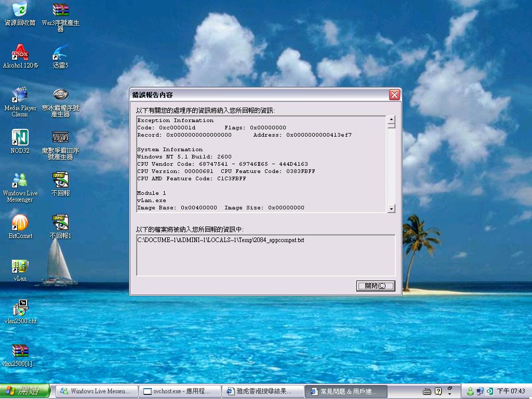The height and width of the screenshot is (399, 532).
Task: Expand the language bar options arrow
Action: pyautogui.click(x=450, y=394)
